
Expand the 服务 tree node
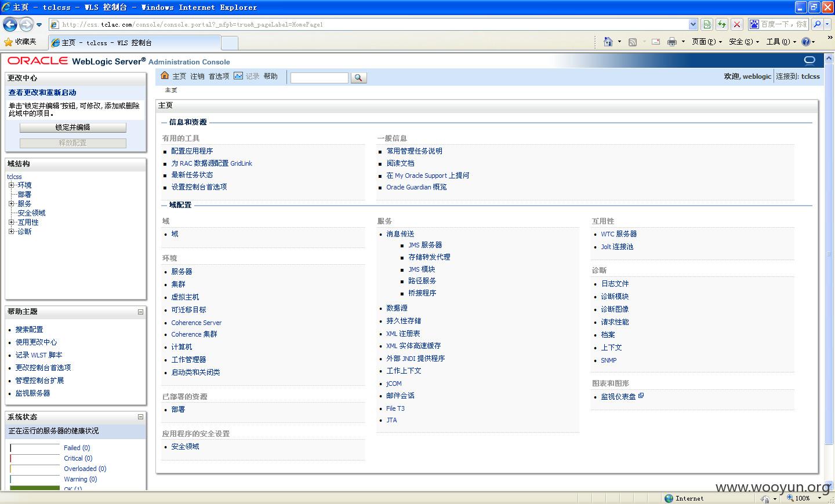[11, 204]
